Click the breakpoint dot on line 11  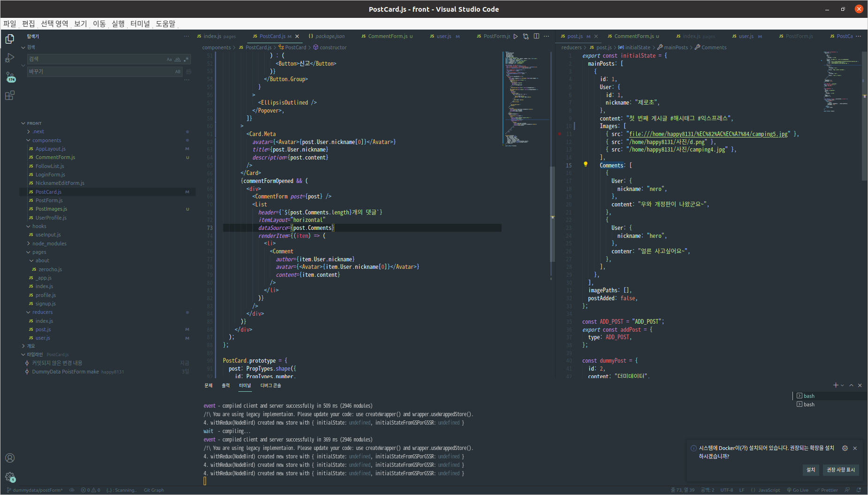tap(559, 134)
